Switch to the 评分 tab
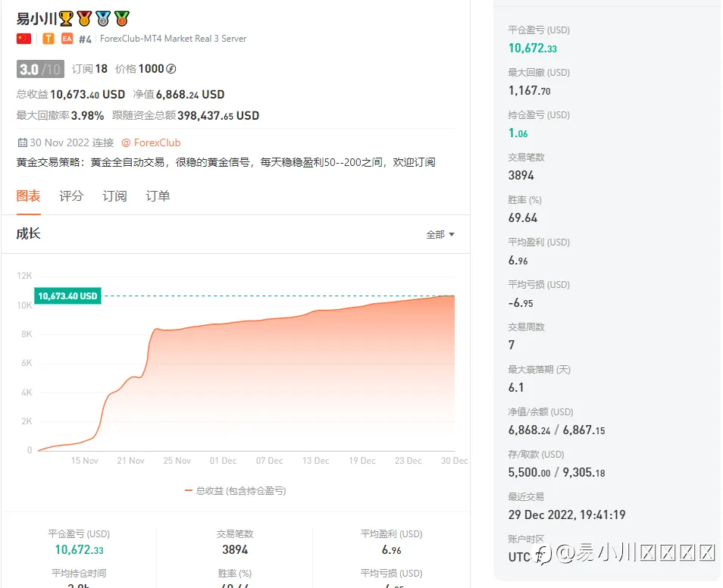 click(71, 196)
